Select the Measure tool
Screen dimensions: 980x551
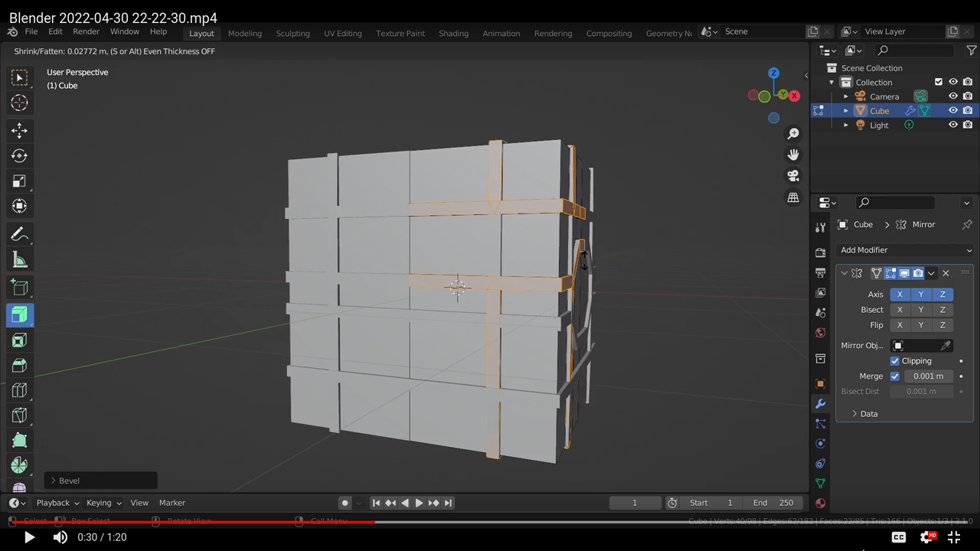pyautogui.click(x=19, y=259)
